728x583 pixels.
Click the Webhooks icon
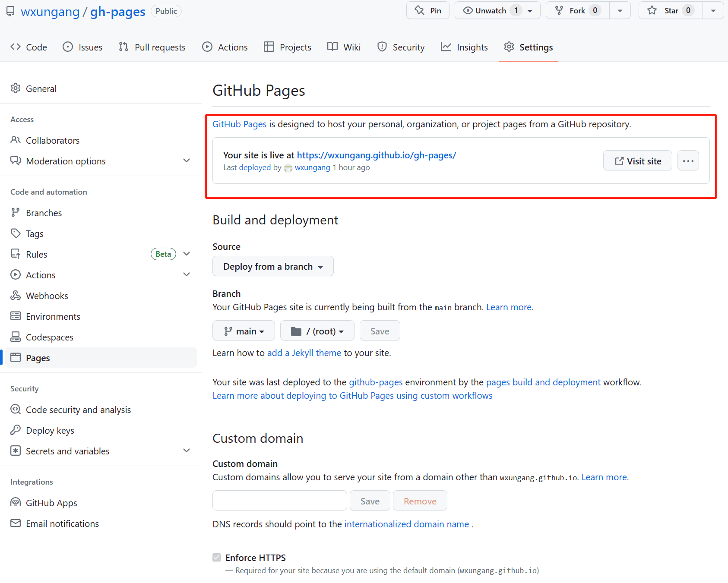click(16, 295)
